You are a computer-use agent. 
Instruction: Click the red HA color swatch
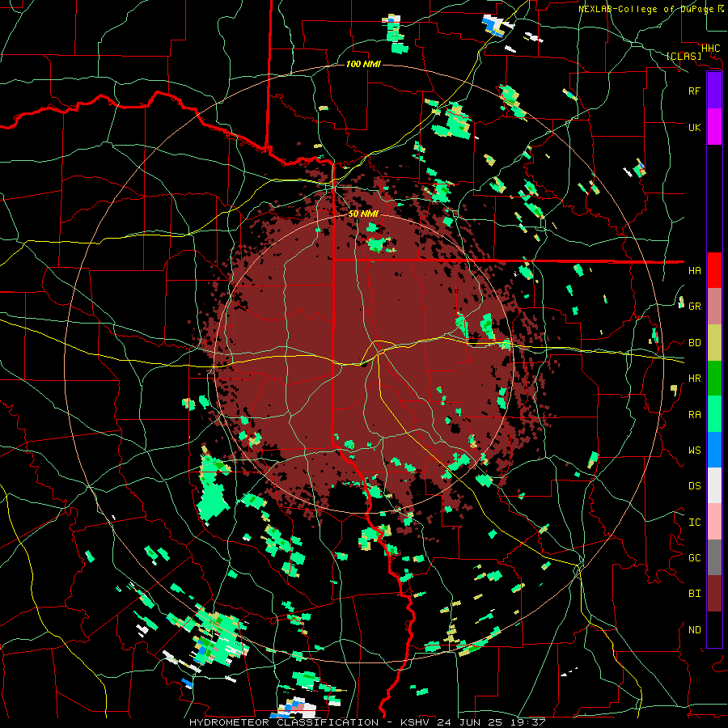[714, 270]
